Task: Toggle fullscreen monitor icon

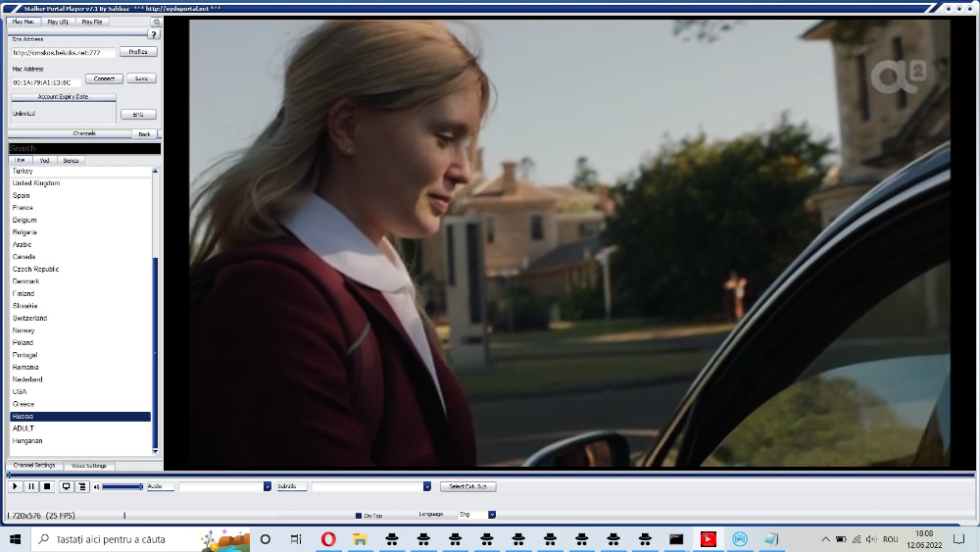Action: tap(66, 486)
